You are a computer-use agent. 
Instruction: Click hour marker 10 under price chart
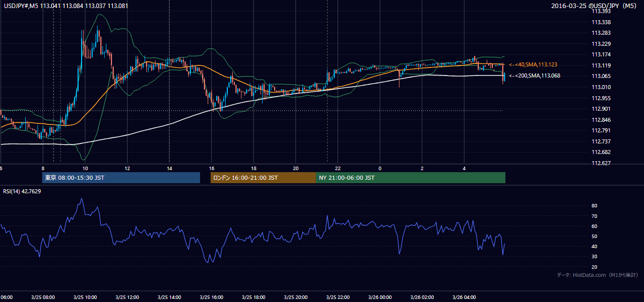click(85, 169)
